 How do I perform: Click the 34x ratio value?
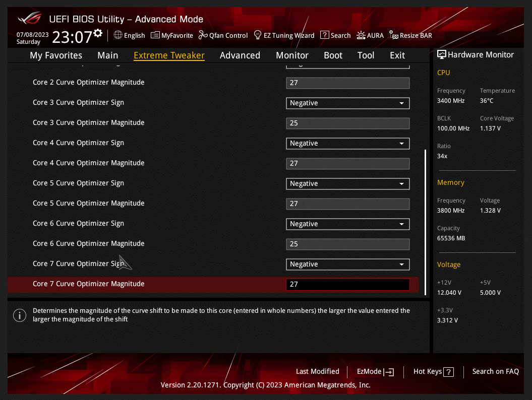(x=442, y=156)
